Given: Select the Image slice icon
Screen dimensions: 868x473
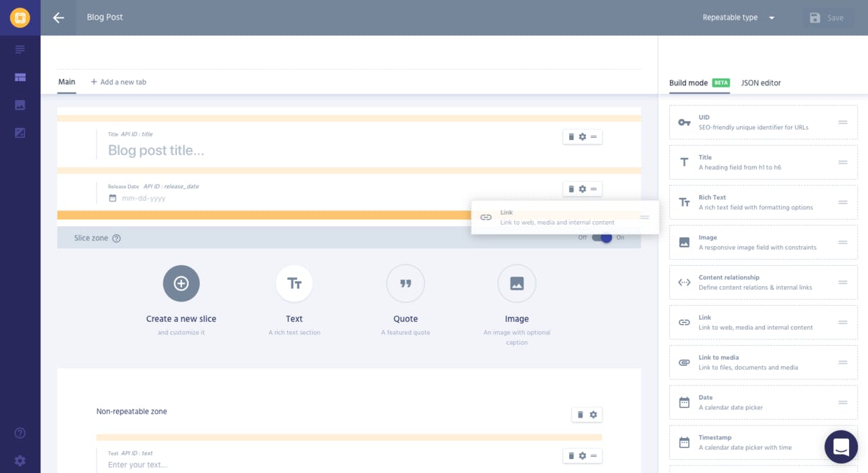Looking at the screenshot, I should 517,283.
